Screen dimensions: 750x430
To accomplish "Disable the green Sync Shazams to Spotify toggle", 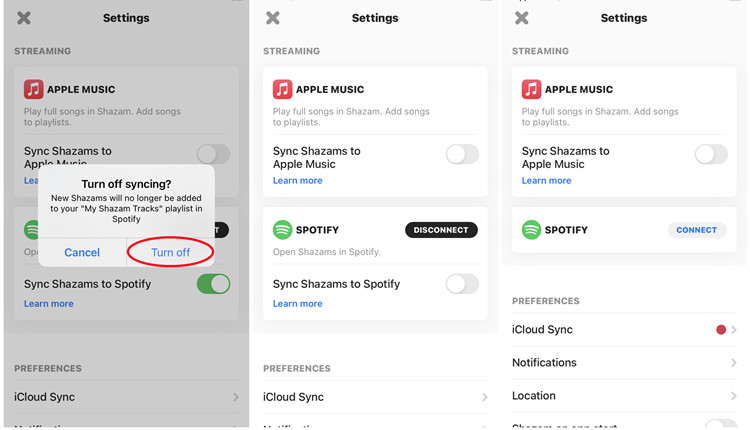I will tap(213, 284).
